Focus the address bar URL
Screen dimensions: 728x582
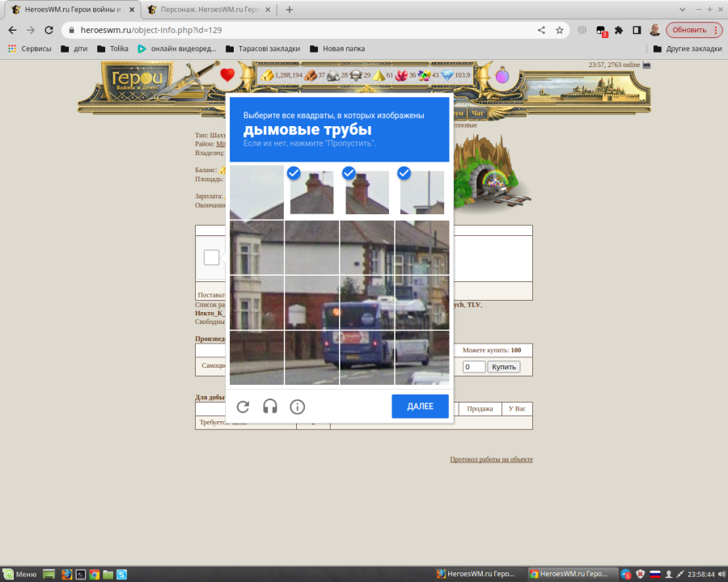tap(151, 30)
